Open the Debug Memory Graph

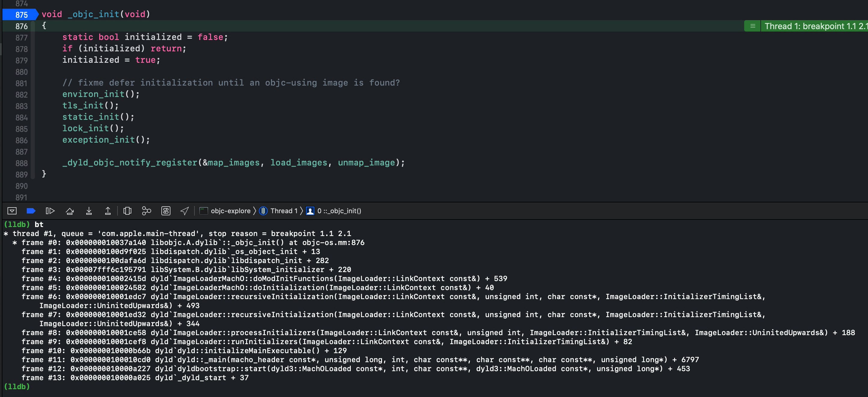(x=147, y=211)
